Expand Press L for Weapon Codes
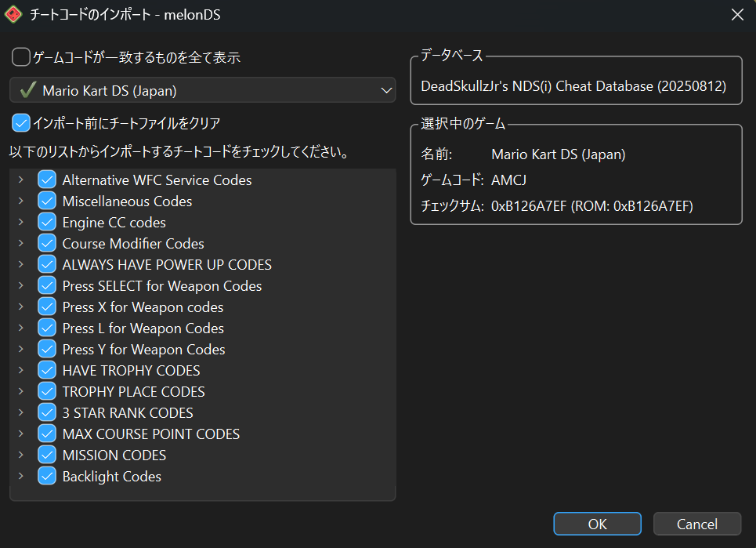756x548 pixels. click(x=21, y=328)
